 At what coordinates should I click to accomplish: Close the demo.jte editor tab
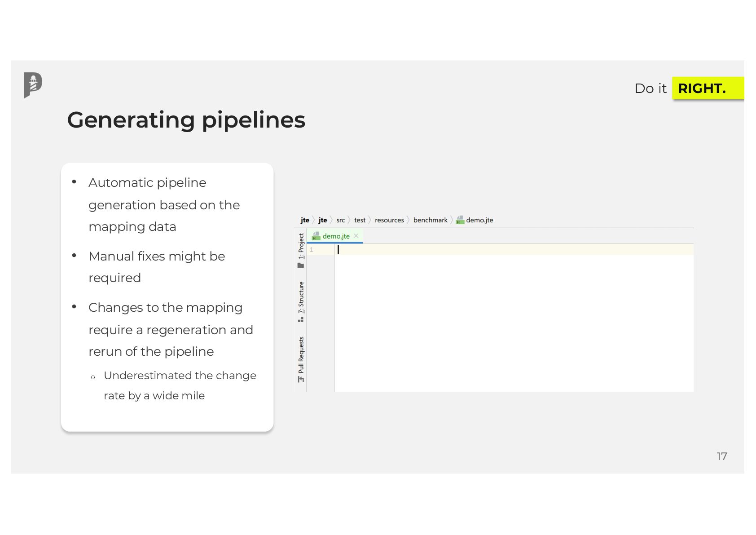356,236
